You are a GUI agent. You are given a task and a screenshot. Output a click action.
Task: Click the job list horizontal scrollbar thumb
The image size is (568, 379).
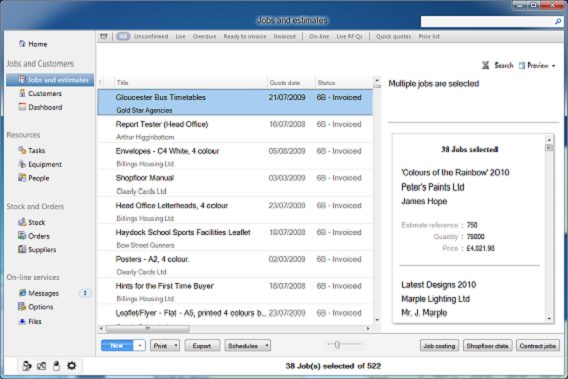pos(147,329)
